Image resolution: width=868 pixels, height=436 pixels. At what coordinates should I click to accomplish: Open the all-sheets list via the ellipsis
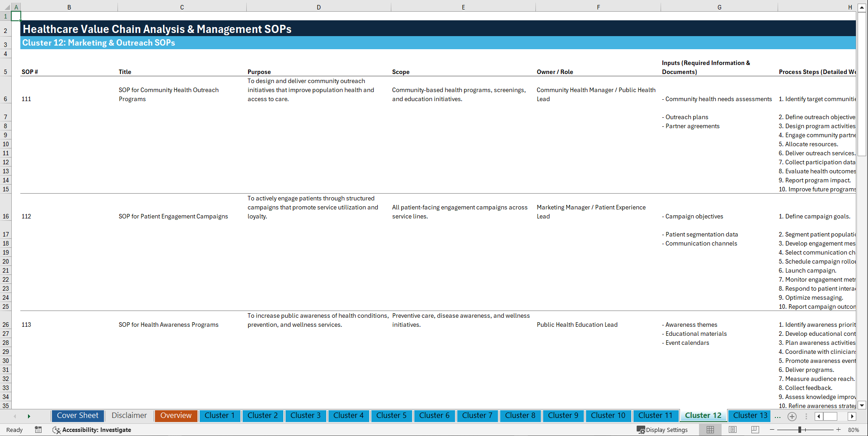(x=778, y=416)
